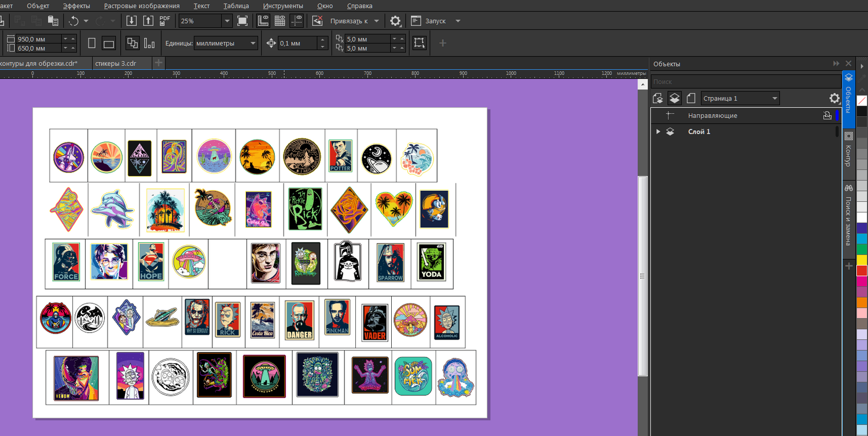Toggle grid display icon
868x436 pixels.
pos(280,21)
